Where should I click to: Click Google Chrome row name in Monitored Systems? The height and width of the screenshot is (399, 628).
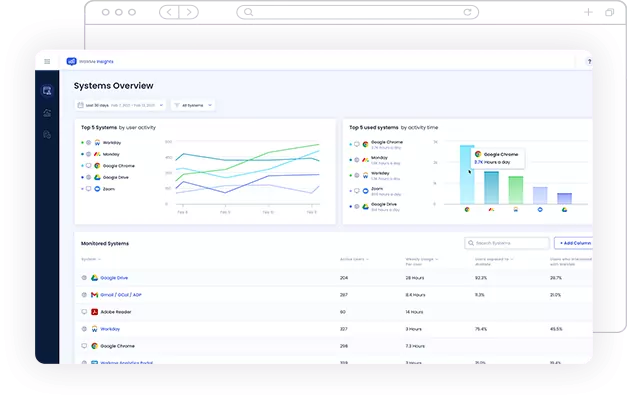point(117,346)
